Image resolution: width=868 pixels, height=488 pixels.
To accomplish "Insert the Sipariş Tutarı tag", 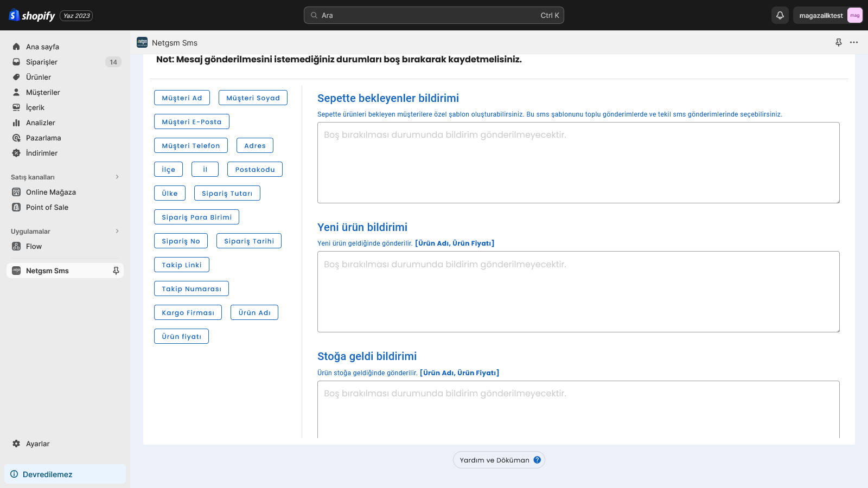I will point(227,193).
